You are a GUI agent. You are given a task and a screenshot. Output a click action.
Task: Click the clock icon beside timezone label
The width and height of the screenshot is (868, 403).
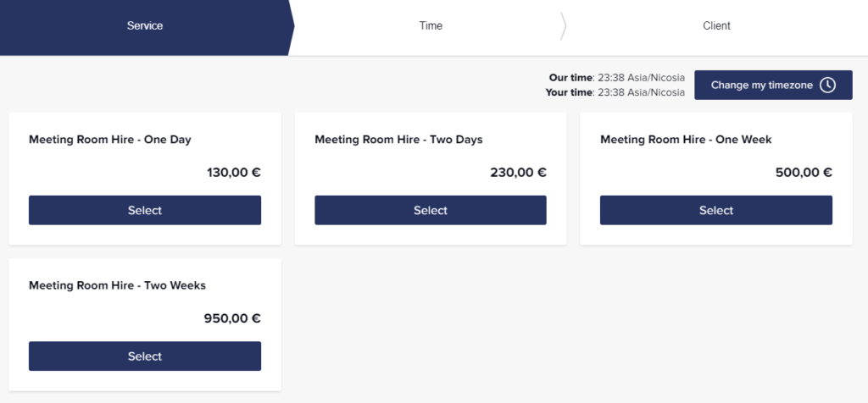pyautogui.click(x=828, y=85)
